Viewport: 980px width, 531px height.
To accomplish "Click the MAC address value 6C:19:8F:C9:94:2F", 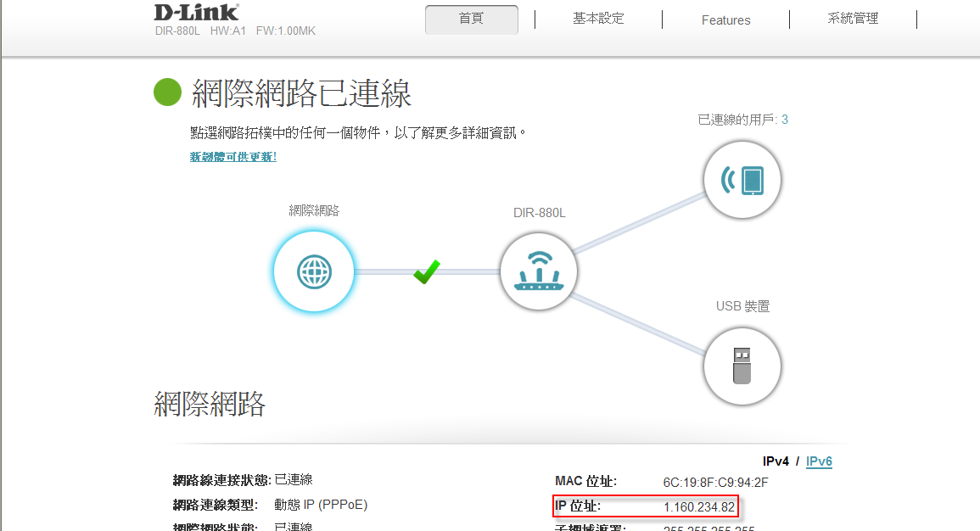I will point(715,483).
